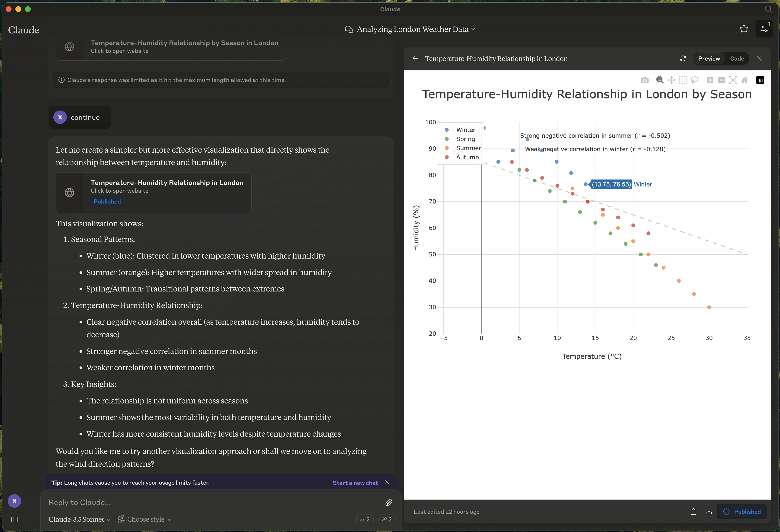
Task: Toggle Autumn series in chart legend
Action: point(467,157)
